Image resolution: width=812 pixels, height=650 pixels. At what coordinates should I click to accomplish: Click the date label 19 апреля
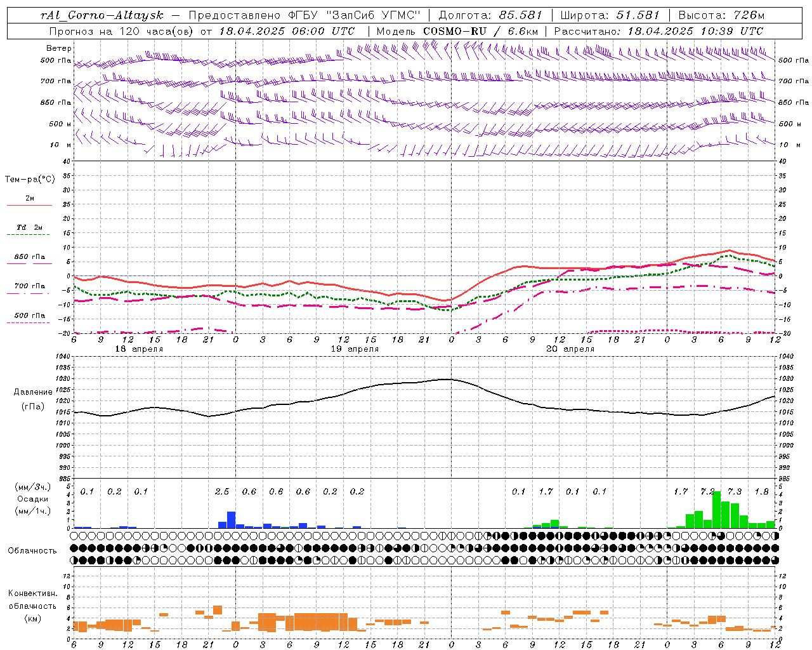(355, 349)
